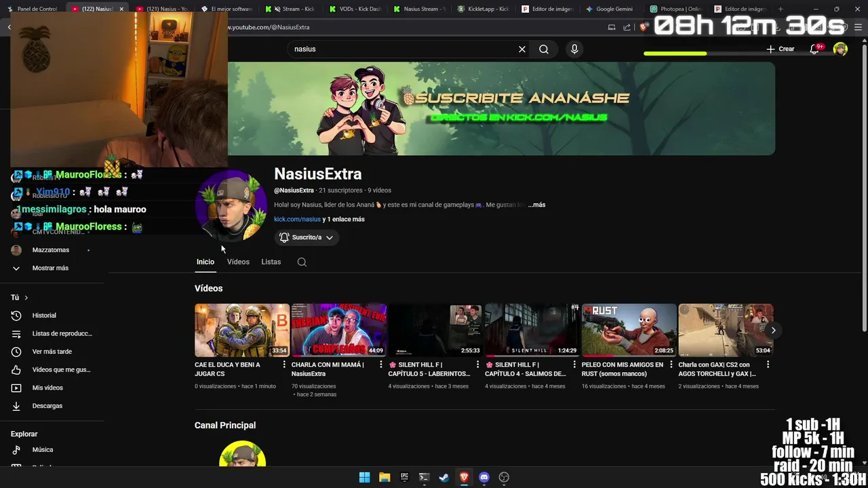Image resolution: width=868 pixels, height=488 pixels.
Task: Open options menu for PELEO CON MIS AMIGOS
Action: pos(671,365)
